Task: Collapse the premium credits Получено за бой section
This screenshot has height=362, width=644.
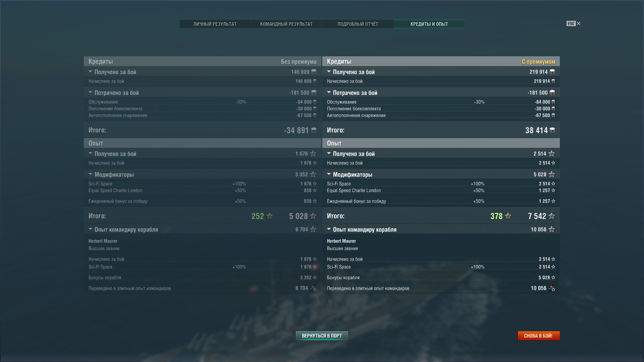Action: [329, 72]
